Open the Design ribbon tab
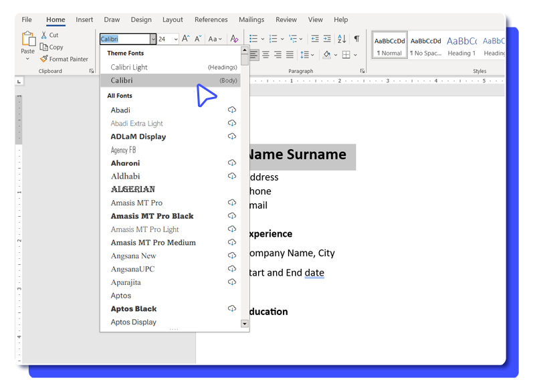This screenshot has height=392, width=535. (x=141, y=20)
